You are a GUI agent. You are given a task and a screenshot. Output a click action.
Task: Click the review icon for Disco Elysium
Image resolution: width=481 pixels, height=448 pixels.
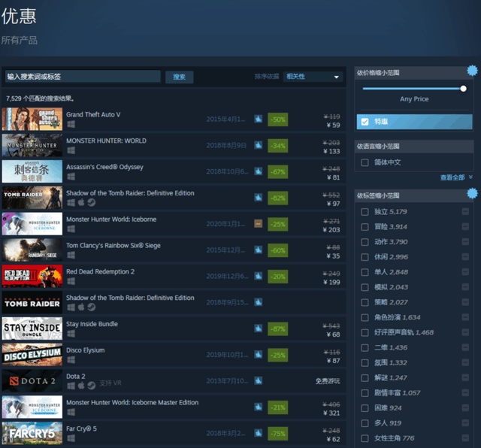click(259, 354)
